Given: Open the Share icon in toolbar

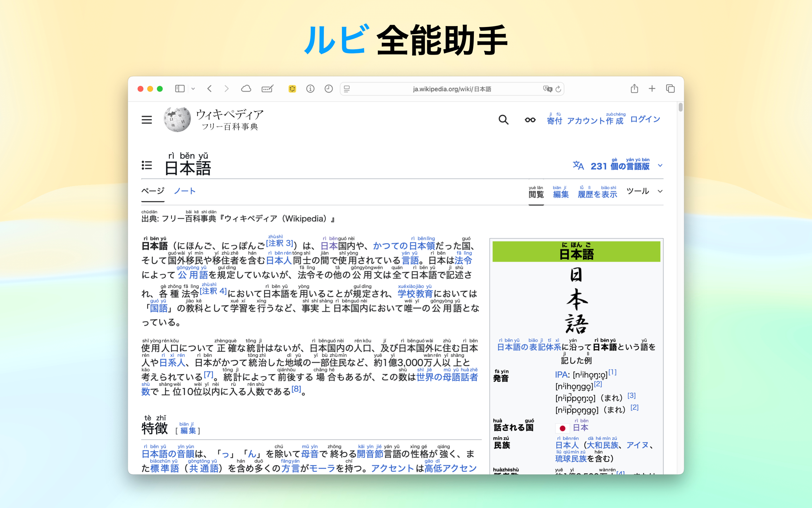Looking at the screenshot, I should (634, 88).
